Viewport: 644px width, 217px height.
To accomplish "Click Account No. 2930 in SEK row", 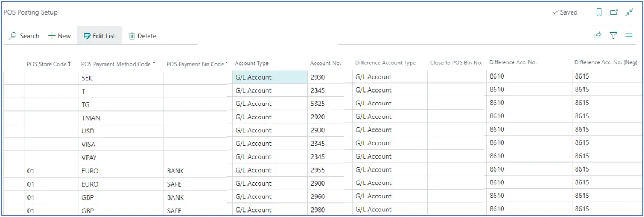I will (x=330, y=77).
